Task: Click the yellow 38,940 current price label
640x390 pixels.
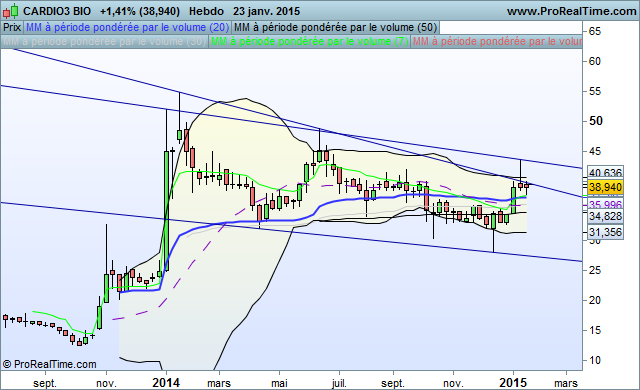Action: coord(605,187)
